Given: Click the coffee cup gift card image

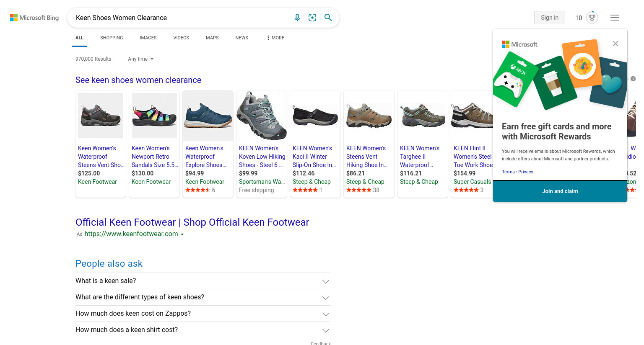Looking at the screenshot, I should click(x=555, y=84).
